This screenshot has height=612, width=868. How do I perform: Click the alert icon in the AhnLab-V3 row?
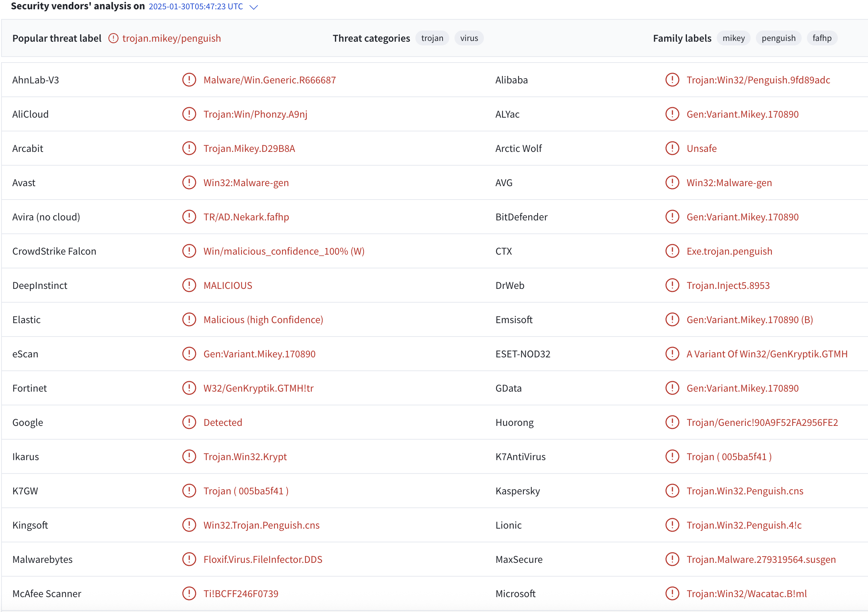(x=189, y=80)
